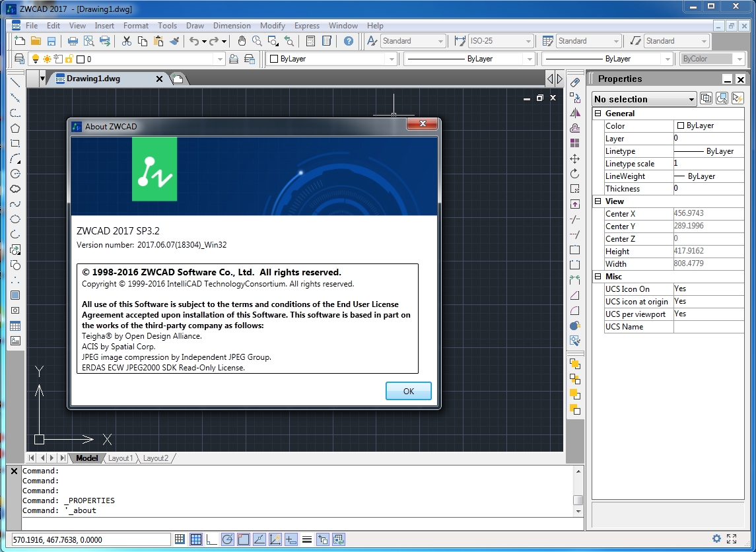Activate the Match Properties brush icon
The height and width of the screenshot is (552, 756).
(174, 42)
